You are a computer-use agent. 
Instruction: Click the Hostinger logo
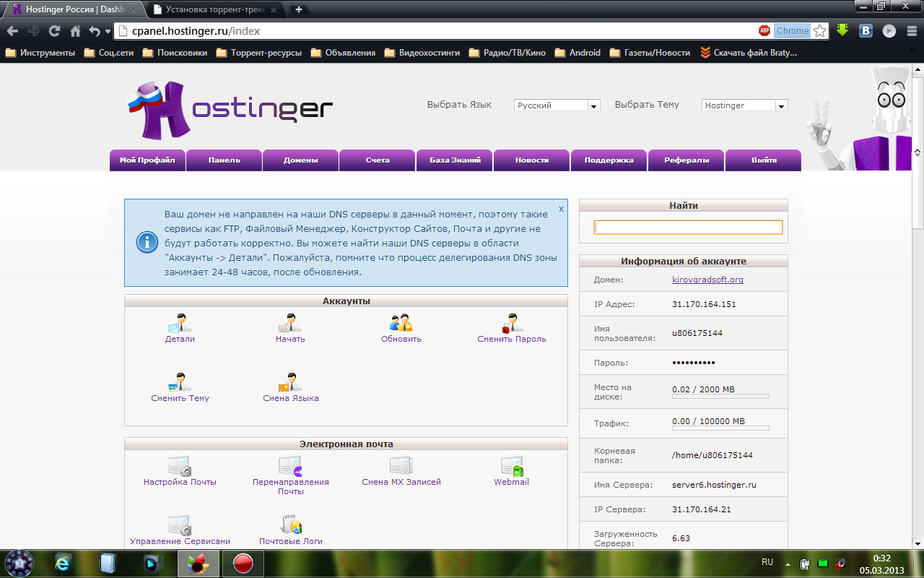coord(230,110)
